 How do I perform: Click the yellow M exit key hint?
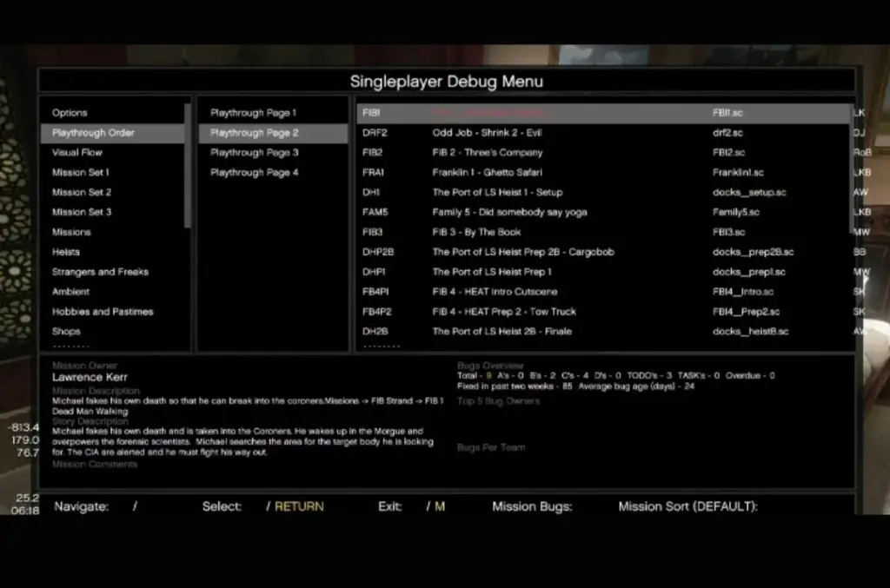coord(440,506)
